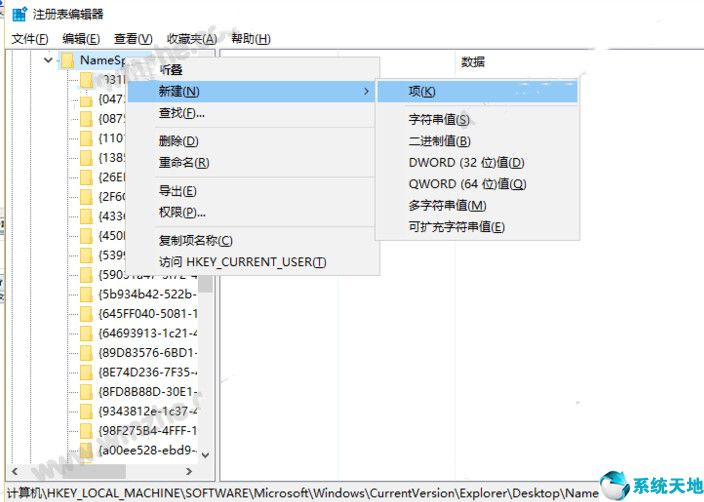
Task: Click the horizontal scrollbar thumb in tree
Action: point(94,471)
